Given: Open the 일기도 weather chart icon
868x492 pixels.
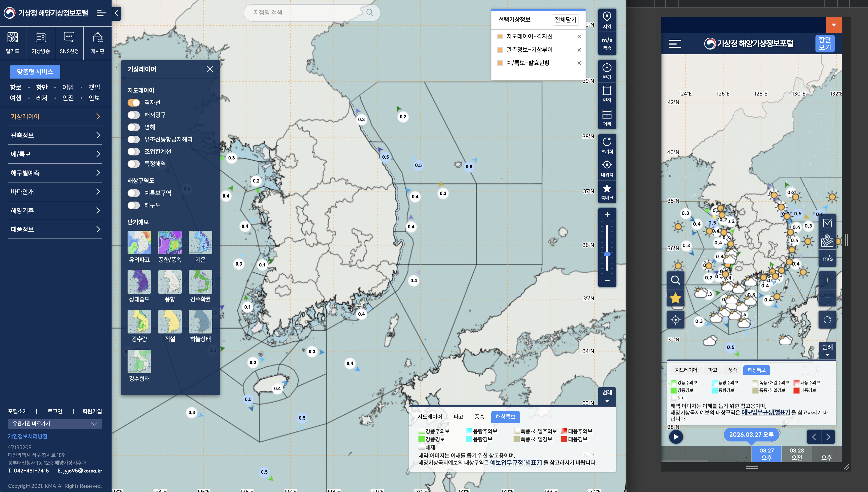Looking at the screenshot, I should (x=12, y=38).
